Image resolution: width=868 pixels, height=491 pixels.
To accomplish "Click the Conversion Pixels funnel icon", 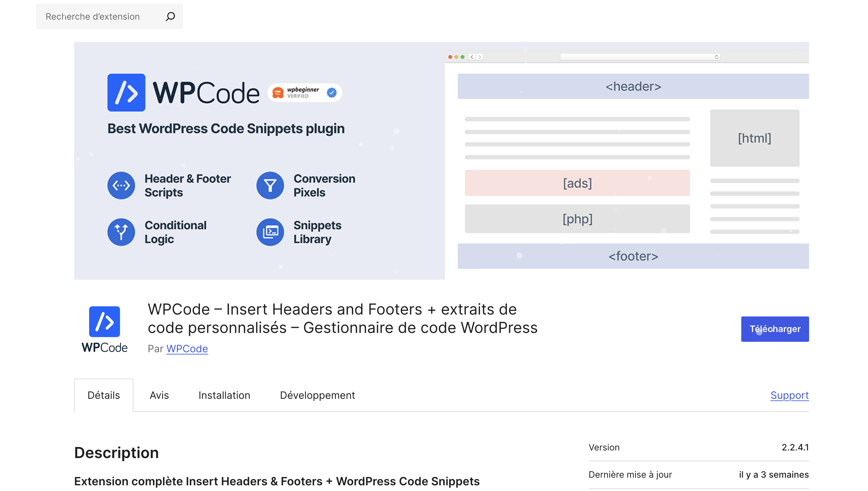I will point(270,186).
